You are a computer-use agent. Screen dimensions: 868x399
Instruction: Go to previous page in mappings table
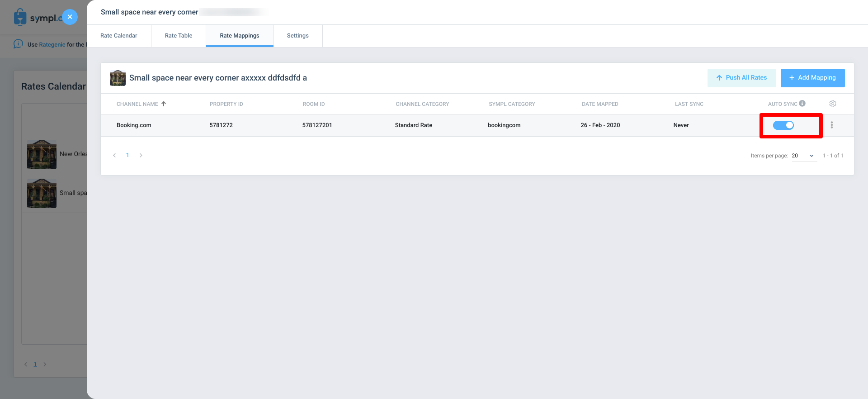pyautogui.click(x=114, y=155)
